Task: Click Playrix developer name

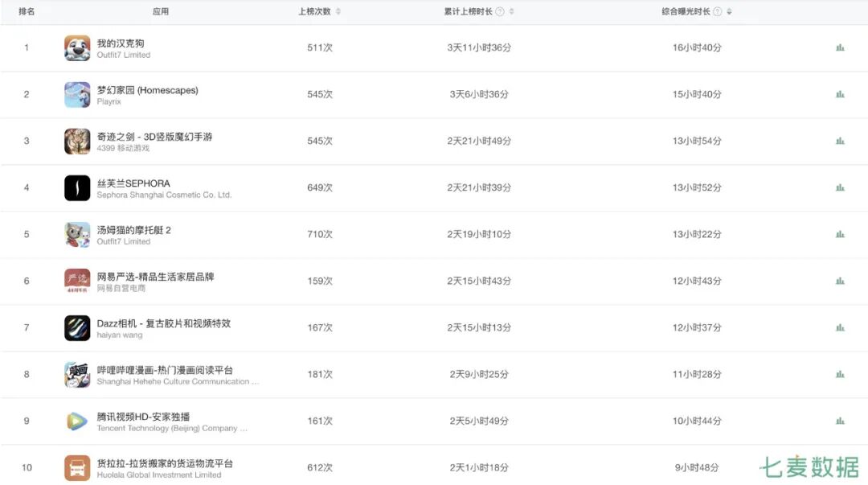Action: tap(109, 101)
